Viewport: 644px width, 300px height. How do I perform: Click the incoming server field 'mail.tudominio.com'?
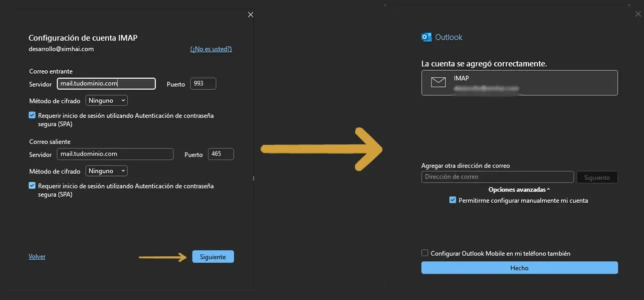(x=106, y=83)
